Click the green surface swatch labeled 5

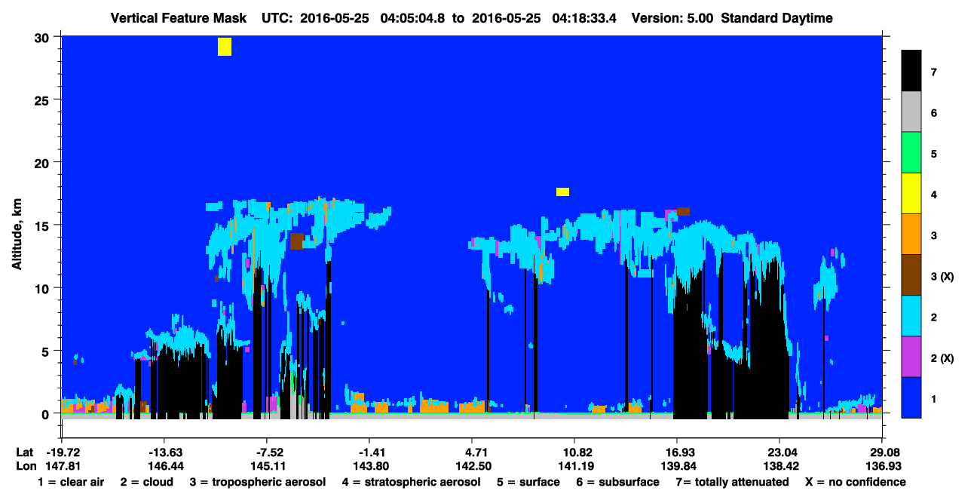pos(911,153)
